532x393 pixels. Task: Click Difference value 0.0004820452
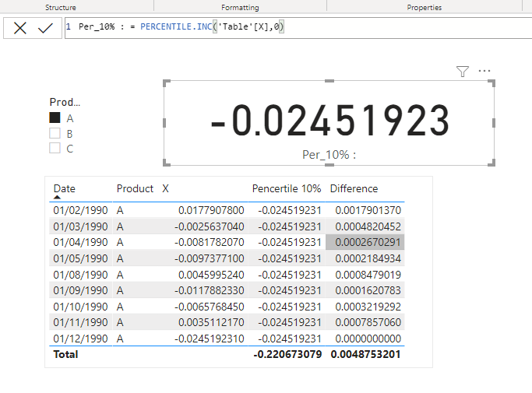pyautogui.click(x=368, y=226)
